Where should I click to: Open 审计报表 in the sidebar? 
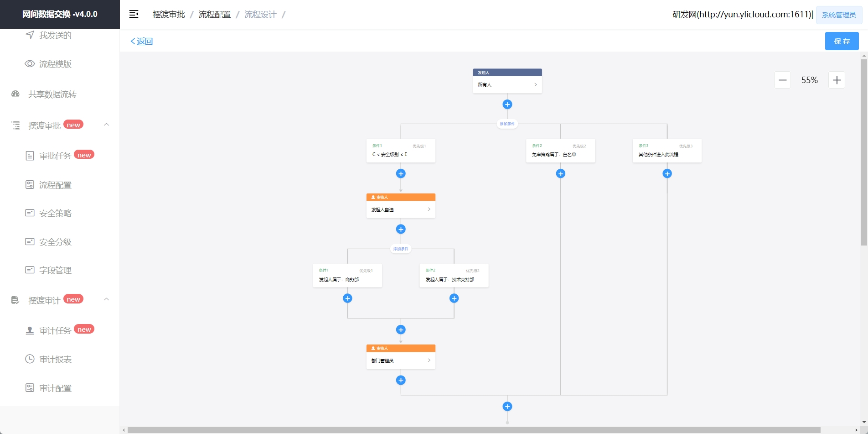pos(55,360)
